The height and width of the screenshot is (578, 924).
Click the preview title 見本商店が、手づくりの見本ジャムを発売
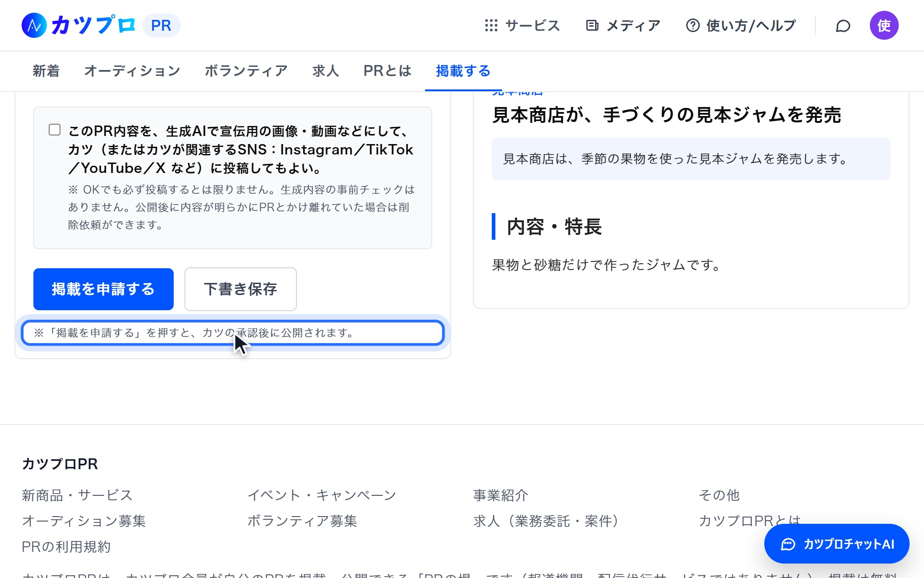tap(667, 115)
